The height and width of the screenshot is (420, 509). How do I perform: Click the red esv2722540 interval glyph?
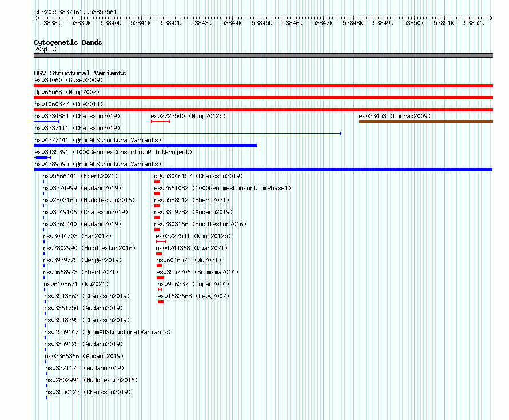pos(160,122)
